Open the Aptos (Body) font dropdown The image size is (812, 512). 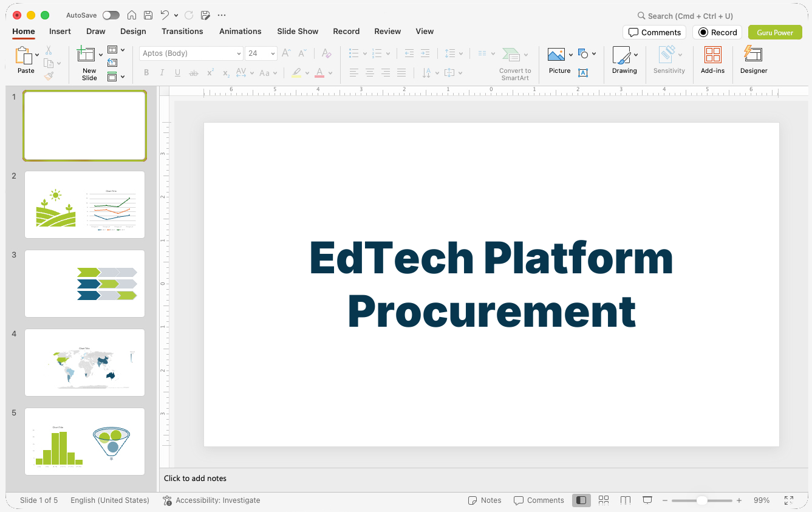click(191, 53)
